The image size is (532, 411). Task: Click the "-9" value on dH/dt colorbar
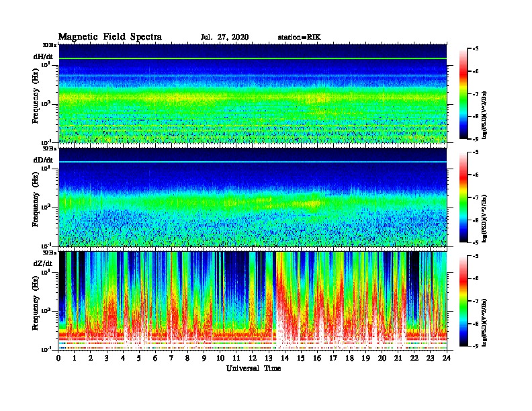[476, 139]
